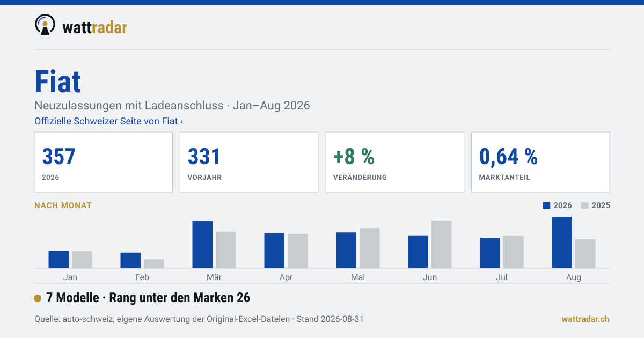Click the blue Jan 2026 bar

point(58,260)
